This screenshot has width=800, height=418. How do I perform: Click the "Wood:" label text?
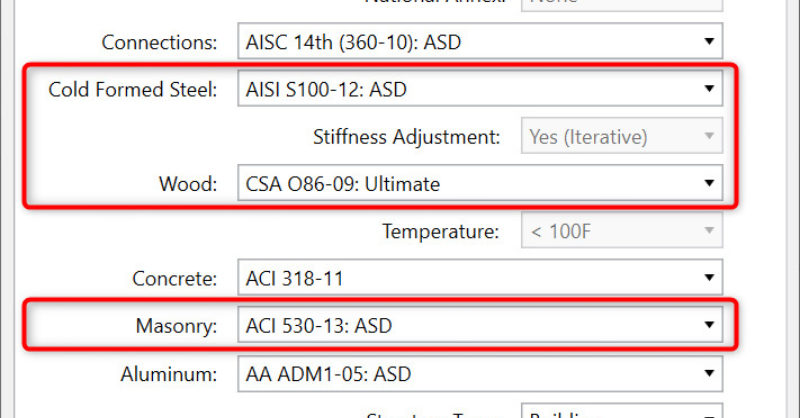coord(190,184)
